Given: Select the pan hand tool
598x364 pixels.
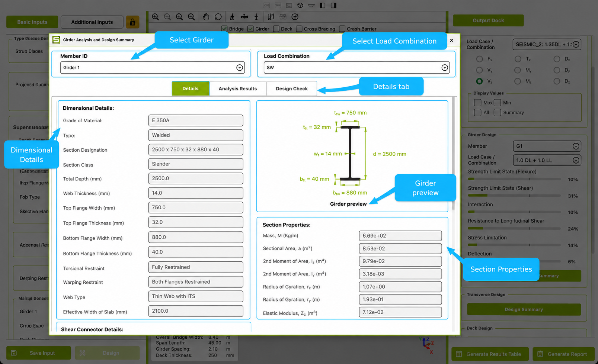Looking at the screenshot, I should click(x=206, y=17).
